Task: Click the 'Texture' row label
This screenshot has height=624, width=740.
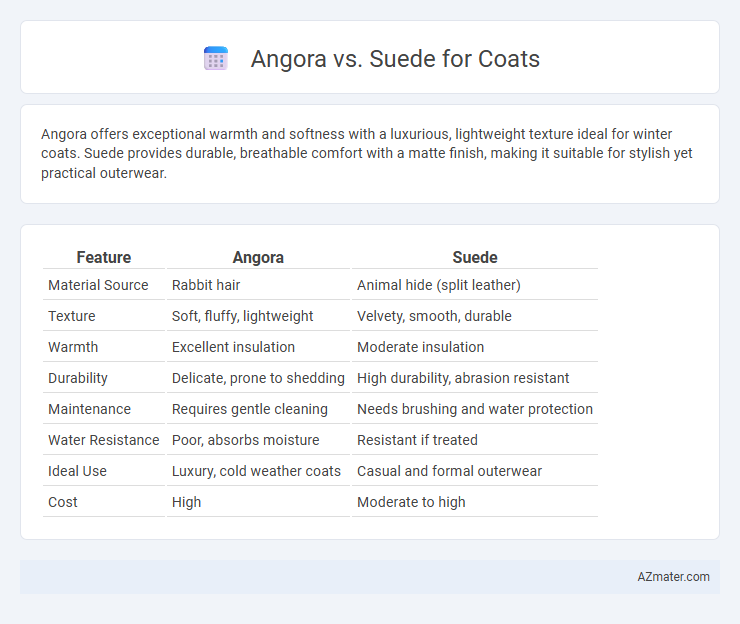Action: point(72,316)
